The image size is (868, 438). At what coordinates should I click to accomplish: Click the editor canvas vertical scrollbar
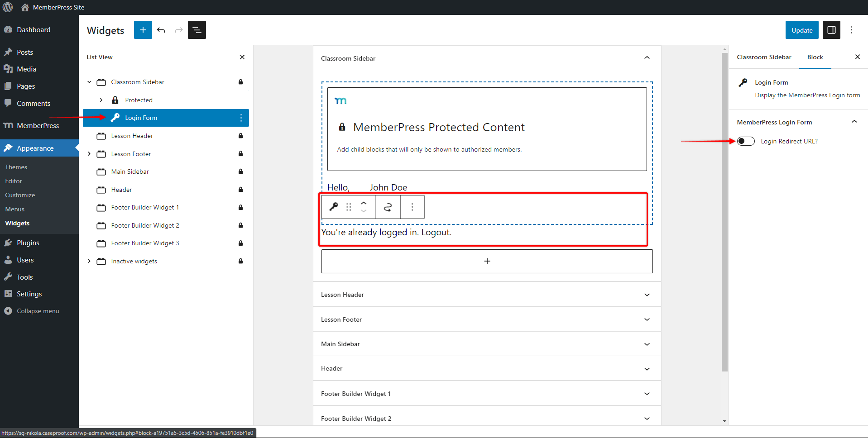(x=724, y=212)
